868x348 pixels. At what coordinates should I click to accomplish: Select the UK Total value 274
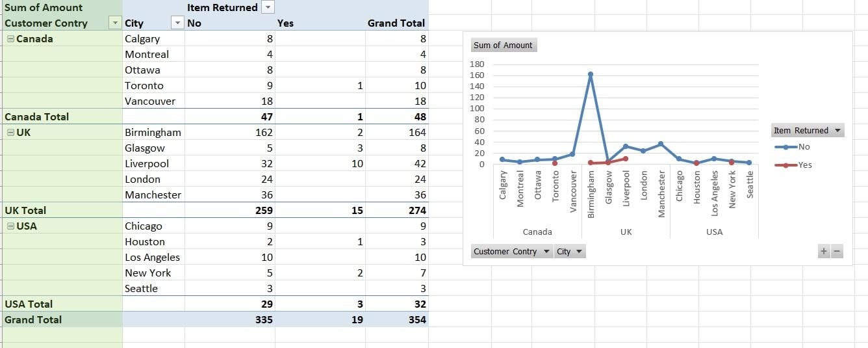[x=397, y=211]
